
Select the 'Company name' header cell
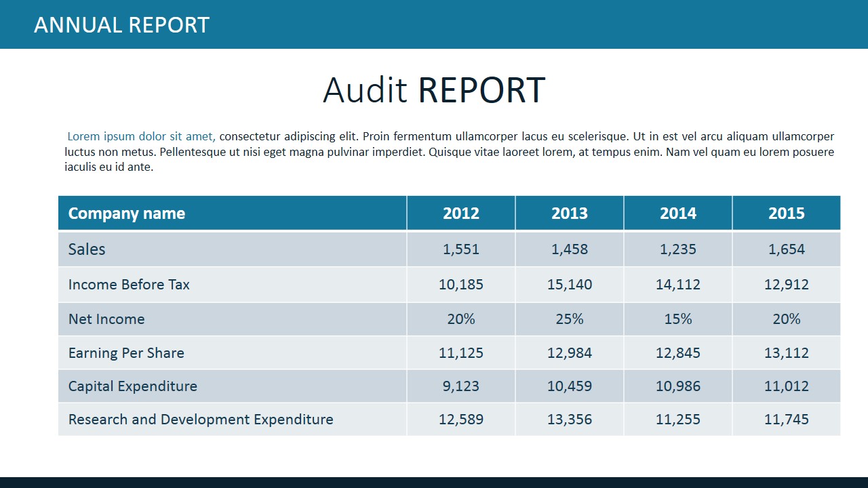(x=233, y=213)
